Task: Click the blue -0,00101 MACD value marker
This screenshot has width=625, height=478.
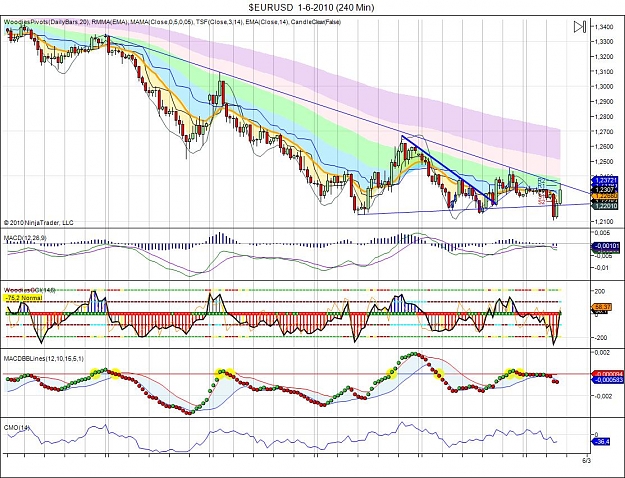Action: coord(606,246)
